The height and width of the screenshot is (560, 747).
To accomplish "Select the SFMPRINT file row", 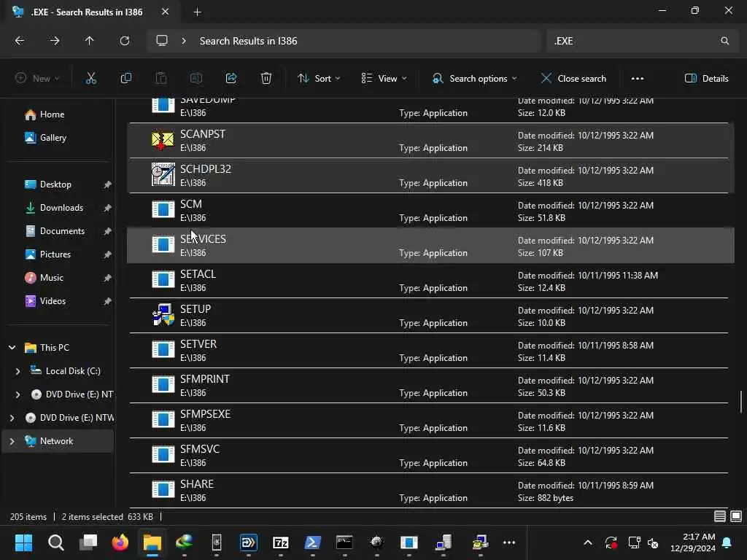I will point(430,386).
